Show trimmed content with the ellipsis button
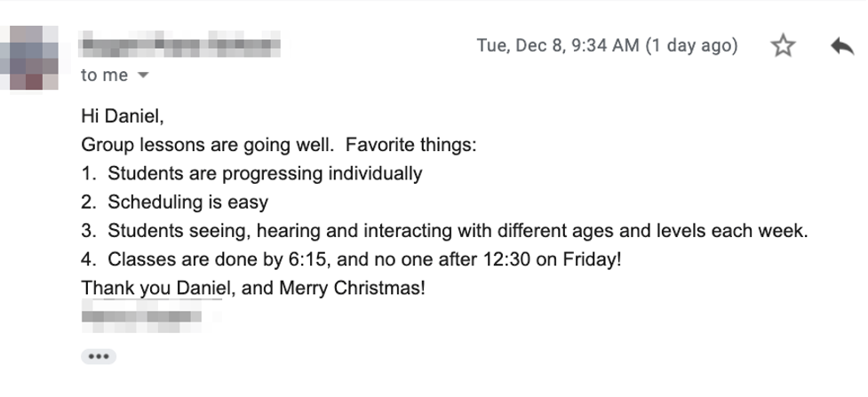 pos(99,357)
